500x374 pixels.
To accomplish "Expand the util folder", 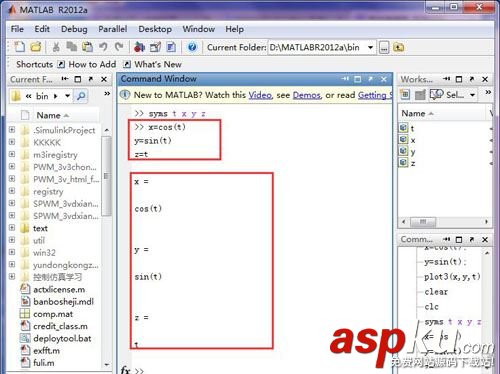I will coord(12,240).
